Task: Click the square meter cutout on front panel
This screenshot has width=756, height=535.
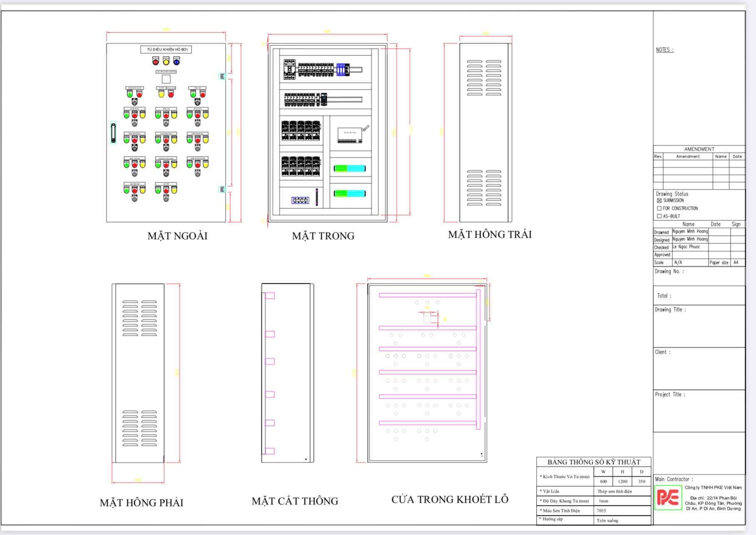Action: (x=166, y=79)
